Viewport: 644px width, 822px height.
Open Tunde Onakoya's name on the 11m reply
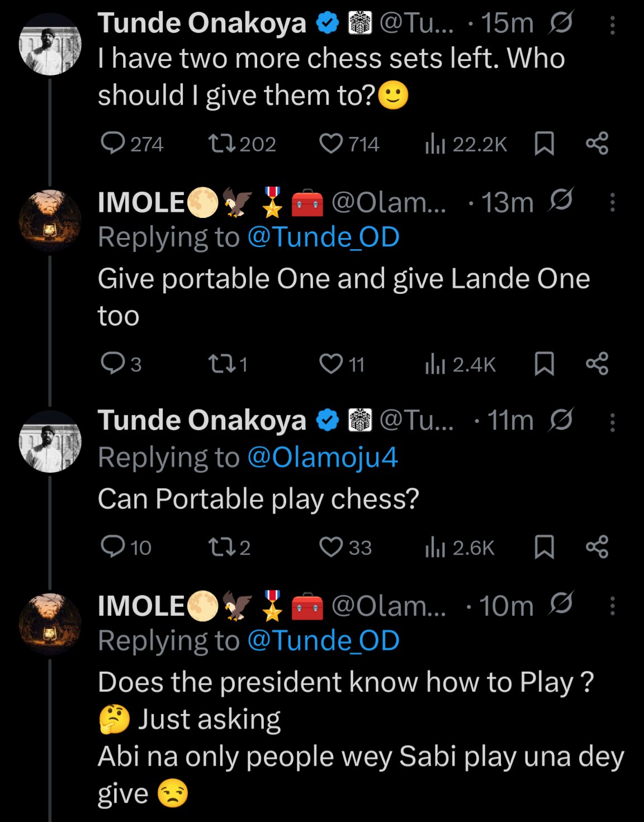coord(202,420)
